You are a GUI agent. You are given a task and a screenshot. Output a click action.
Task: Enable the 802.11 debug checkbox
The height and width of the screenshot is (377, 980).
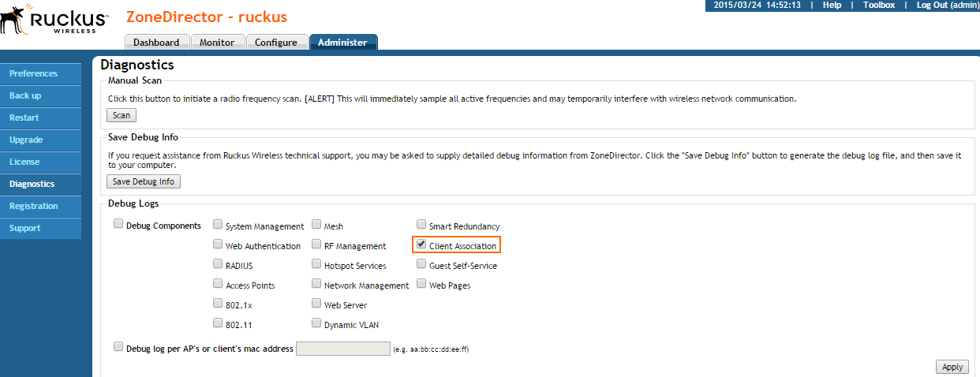click(x=218, y=323)
